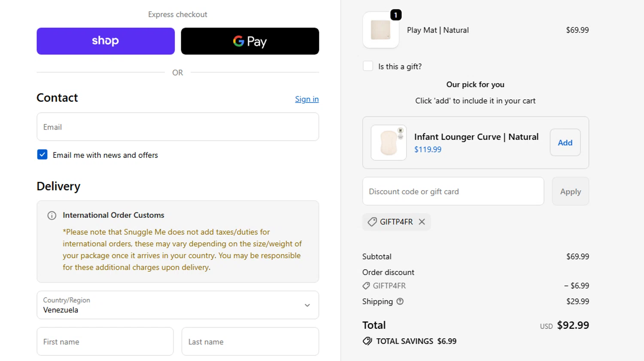The width and height of the screenshot is (644, 361).
Task: Open the Play Mat product thumbnail
Action: 381,30
